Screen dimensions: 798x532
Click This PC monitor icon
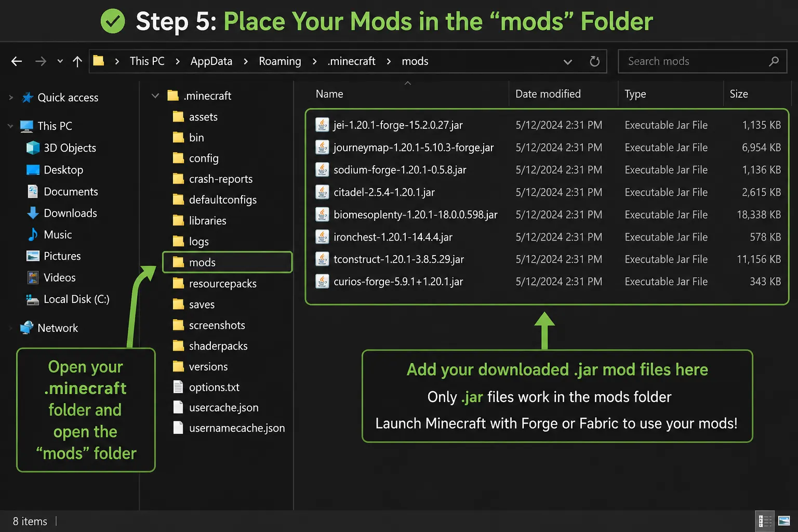click(26, 126)
